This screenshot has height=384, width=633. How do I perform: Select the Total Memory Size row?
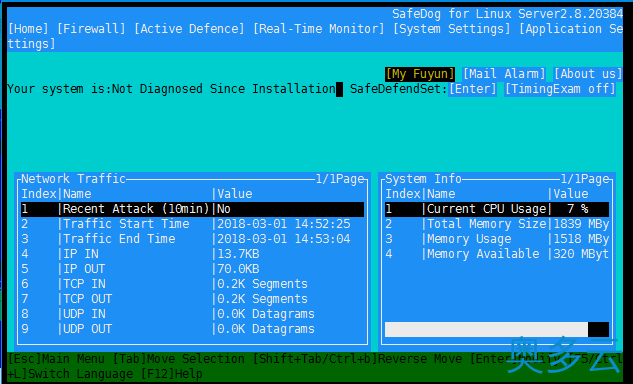[x=497, y=224]
